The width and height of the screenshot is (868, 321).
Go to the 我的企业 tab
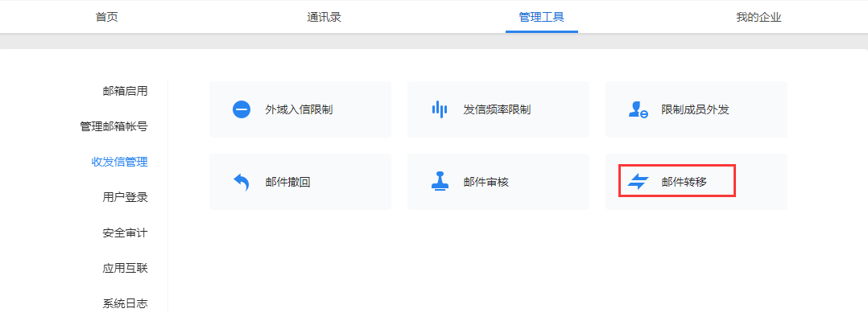pyautogui.click(x=758, y=17)
